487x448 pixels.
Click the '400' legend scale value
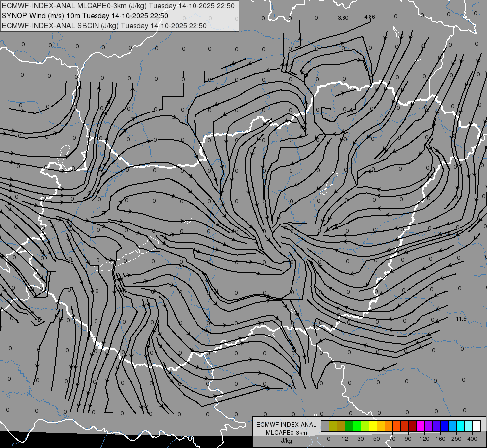point(472,439)
